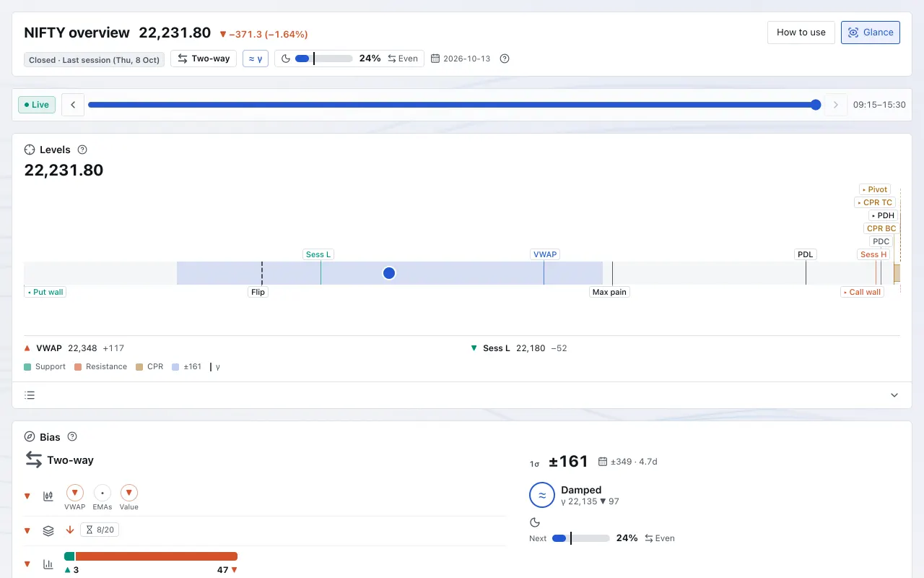Screen dimensions: 924x578
Task: Click the CPR legend swatch
Action: [x=139, y=367]
